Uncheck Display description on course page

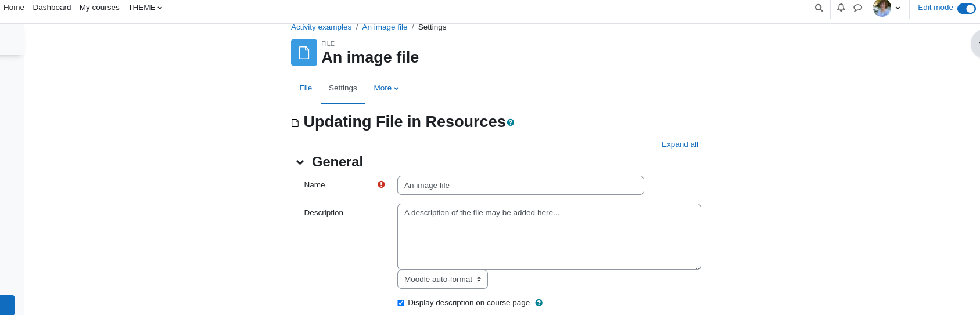tap(401, 303)
